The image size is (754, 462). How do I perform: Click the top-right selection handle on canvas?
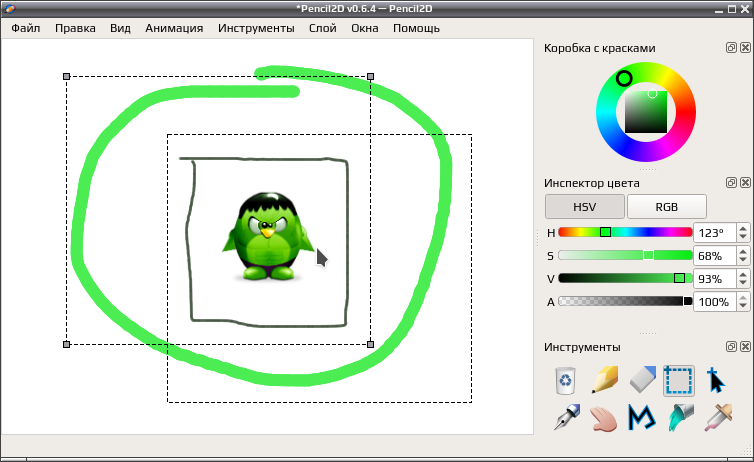coord(370,76)
